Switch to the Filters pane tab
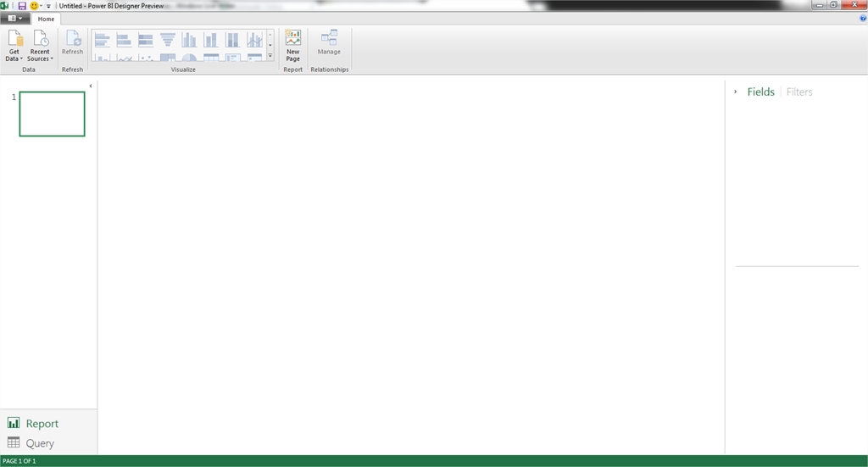Image resolution: width=868 pixels, height=467 pixels. pyautogui.click(x=799, y=92)
